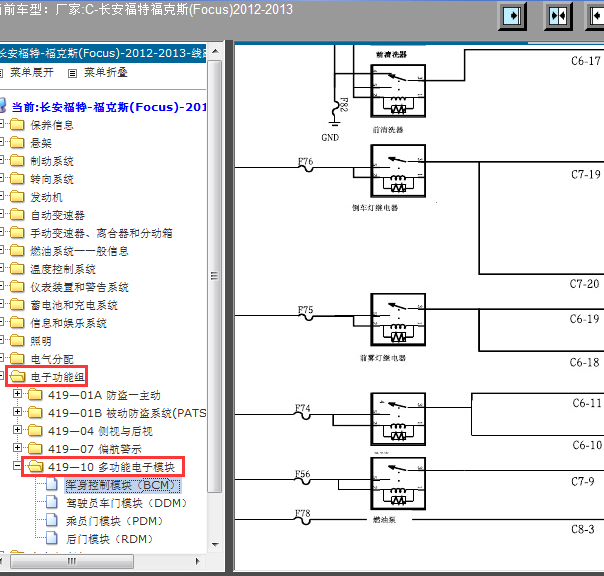Click vertical scrollbar thumb in tree panel
The width and height of the screenshot is (604, 576).
coord(215,276)
